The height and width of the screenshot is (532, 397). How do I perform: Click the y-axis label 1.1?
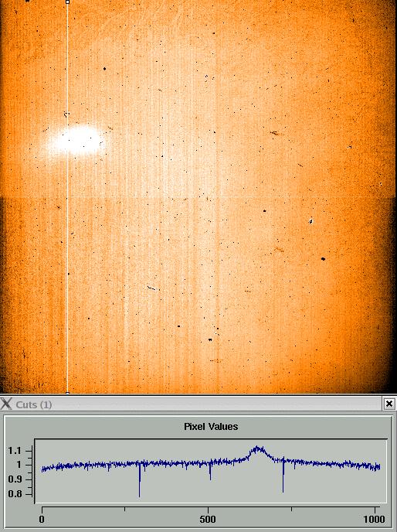pyautogui.click(x=14, y=451)
